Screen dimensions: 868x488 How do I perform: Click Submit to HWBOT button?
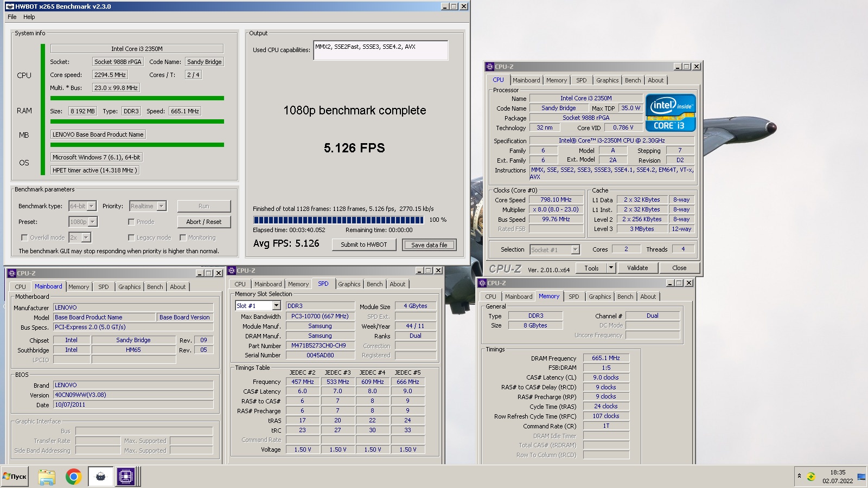(x=364, y=245)
